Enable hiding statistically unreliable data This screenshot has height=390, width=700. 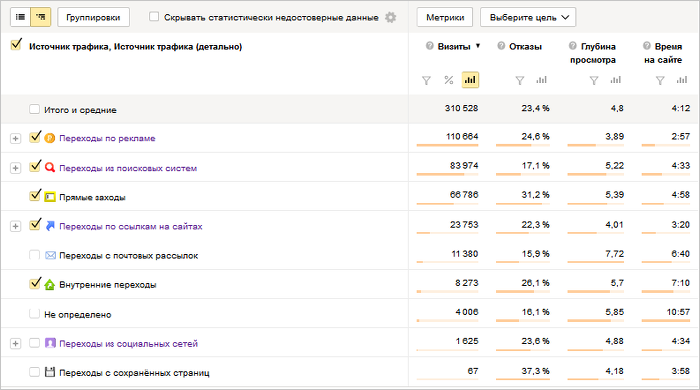point(154,17)
